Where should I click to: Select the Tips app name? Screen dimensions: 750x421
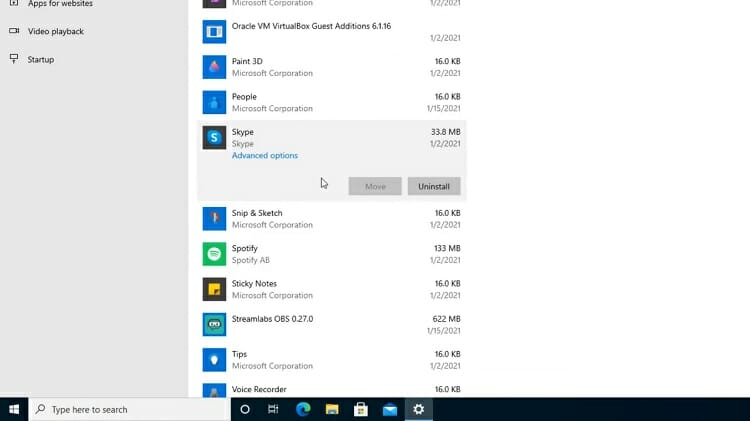[x=239, y=355]
